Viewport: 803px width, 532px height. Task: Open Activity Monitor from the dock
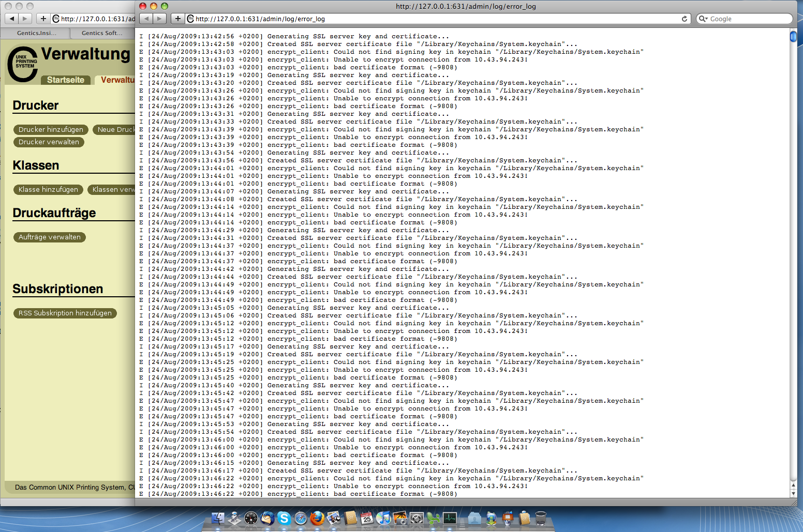click(x=450, y=518)
